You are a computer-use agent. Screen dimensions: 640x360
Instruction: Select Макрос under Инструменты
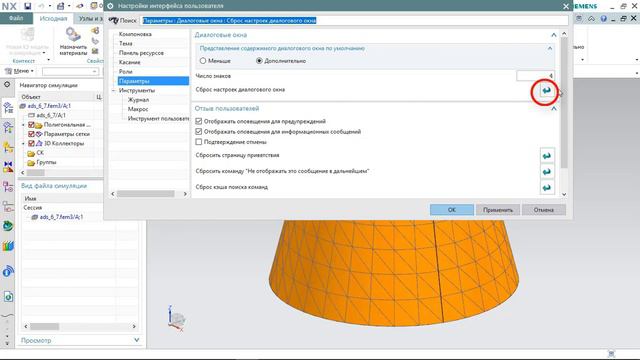click(x=138, y=109)
